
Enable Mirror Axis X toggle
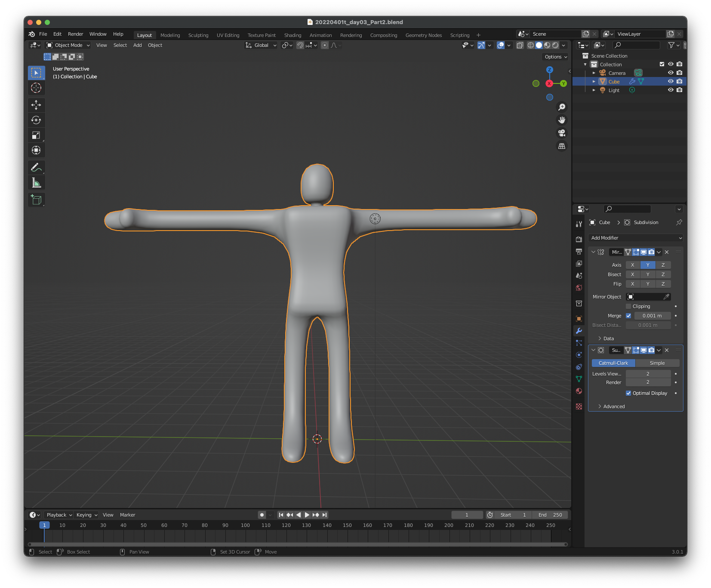[x=633, y=265]
